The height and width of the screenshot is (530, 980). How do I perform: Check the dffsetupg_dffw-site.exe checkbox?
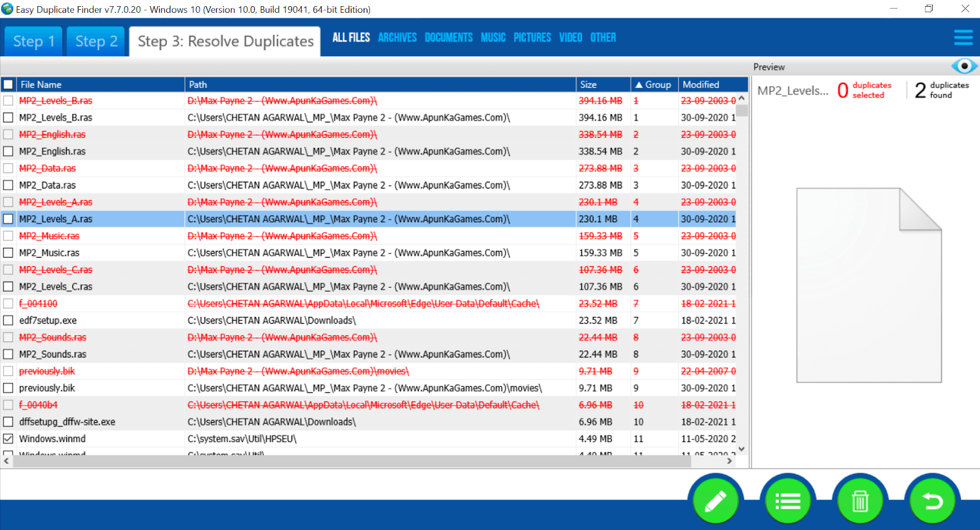click(8, 422)
